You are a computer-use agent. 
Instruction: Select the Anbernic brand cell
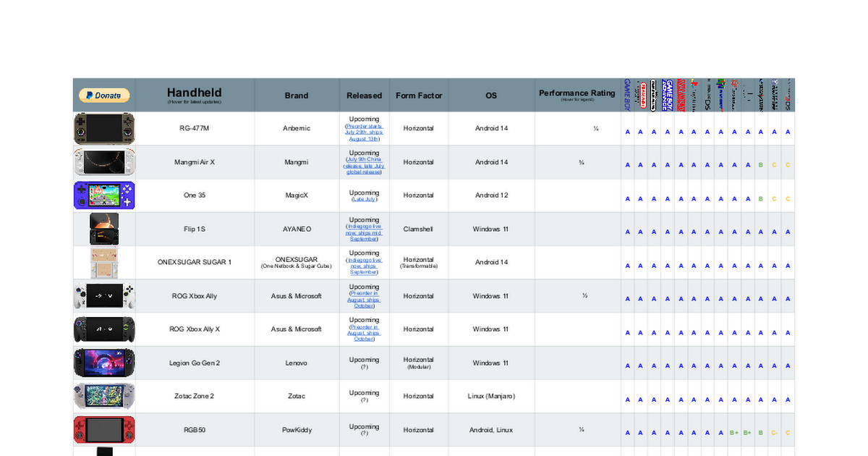point(297,128)
